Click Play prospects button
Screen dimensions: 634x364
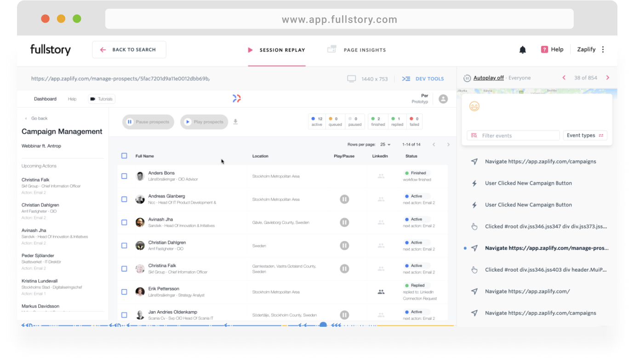click(204, 122)
